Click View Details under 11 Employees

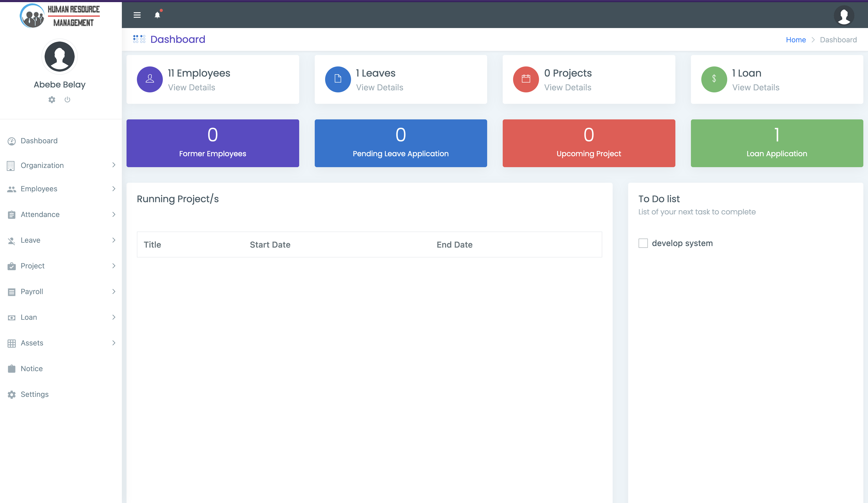click(x=192, y=87)
